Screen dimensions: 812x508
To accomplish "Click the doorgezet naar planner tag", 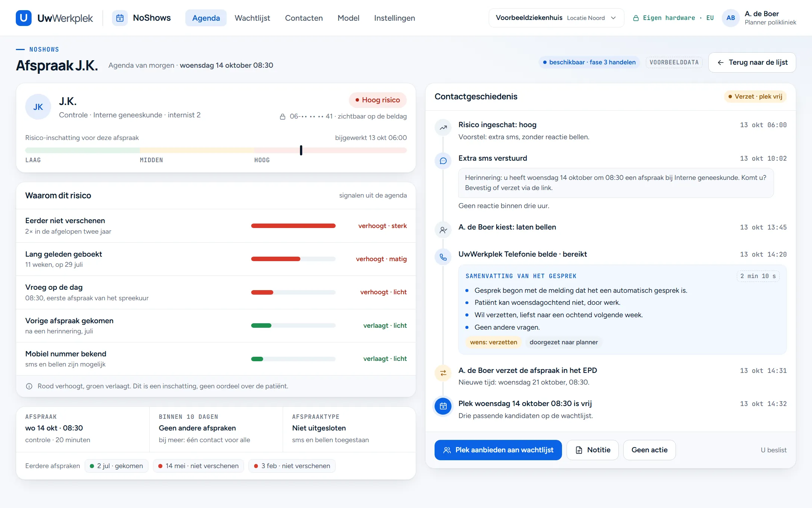I will click(x=564, y=342).
